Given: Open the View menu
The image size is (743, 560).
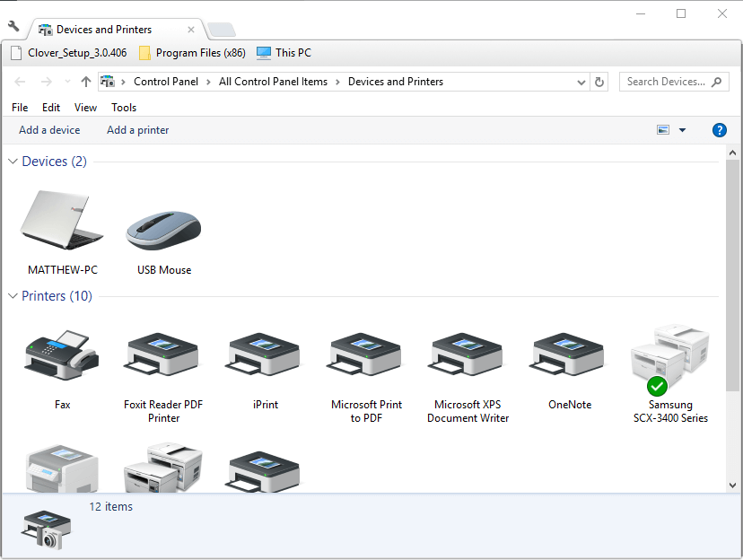Looking at the screenshot, I should [x=86, y=108].
